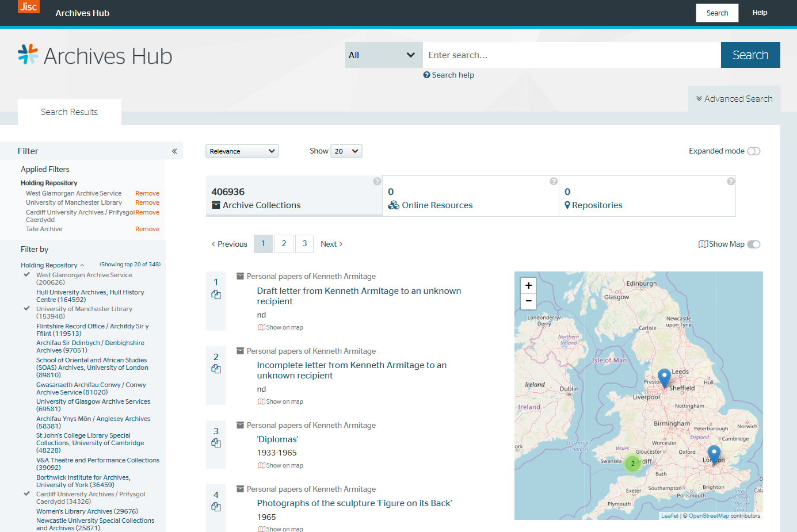Copy citation icon for result 3
Image resolution: width=797 pixels, height=532 pixels.
click(216, 443)
